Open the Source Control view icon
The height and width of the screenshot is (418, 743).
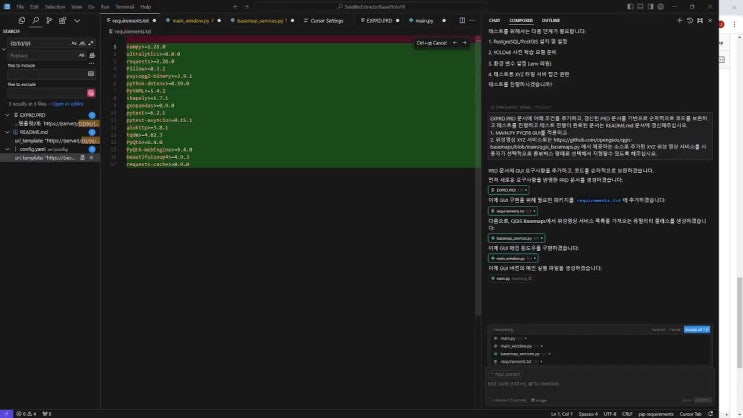click(49, 21)
